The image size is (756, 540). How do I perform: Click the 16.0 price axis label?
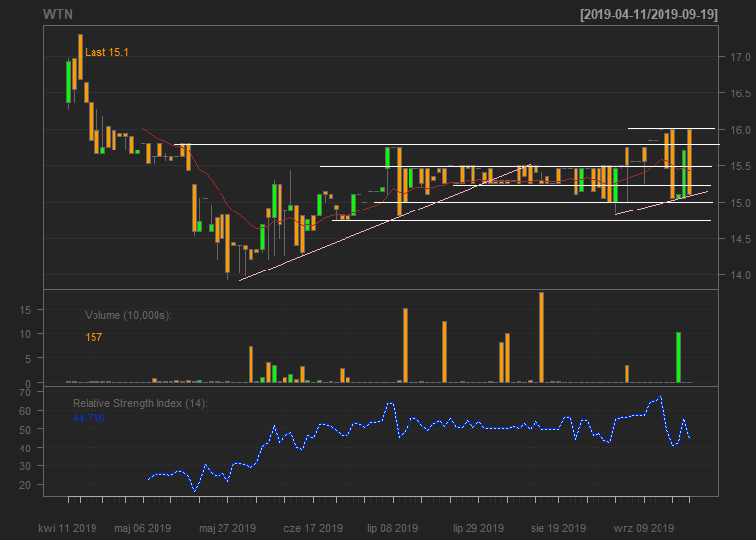pos(740,130)
